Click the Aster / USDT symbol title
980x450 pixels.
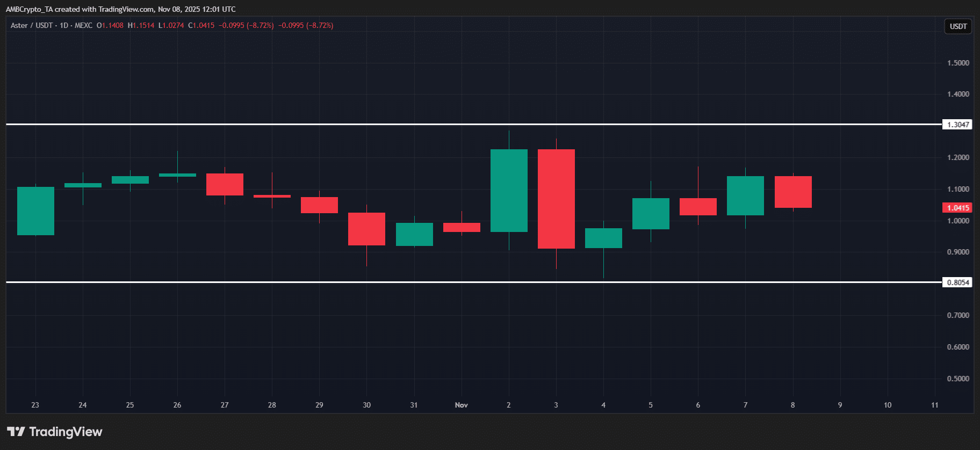32,25
